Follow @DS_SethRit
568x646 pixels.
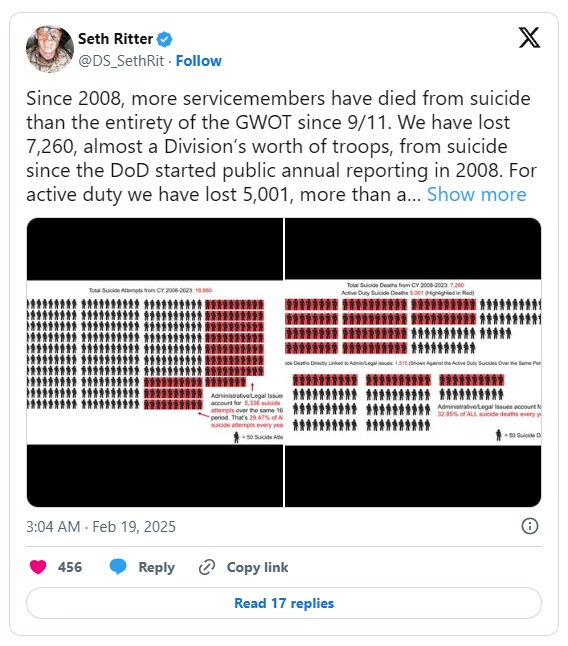click(199, 61)
